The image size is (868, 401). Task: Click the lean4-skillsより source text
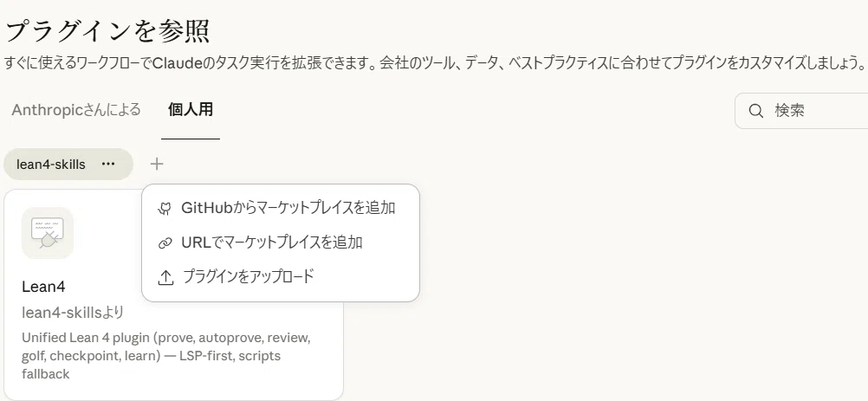click(73, 313)
